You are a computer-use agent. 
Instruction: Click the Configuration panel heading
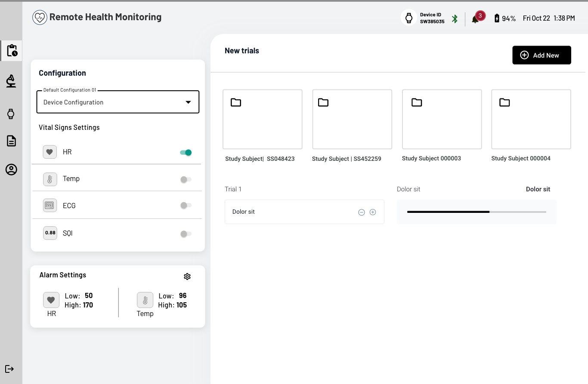click(62, 73)
